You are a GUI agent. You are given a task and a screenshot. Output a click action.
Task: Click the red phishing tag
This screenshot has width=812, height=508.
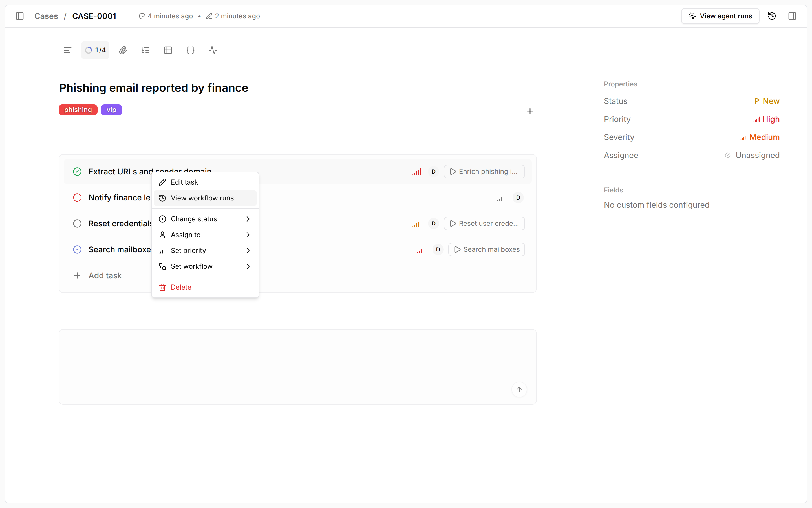point(78,110)
